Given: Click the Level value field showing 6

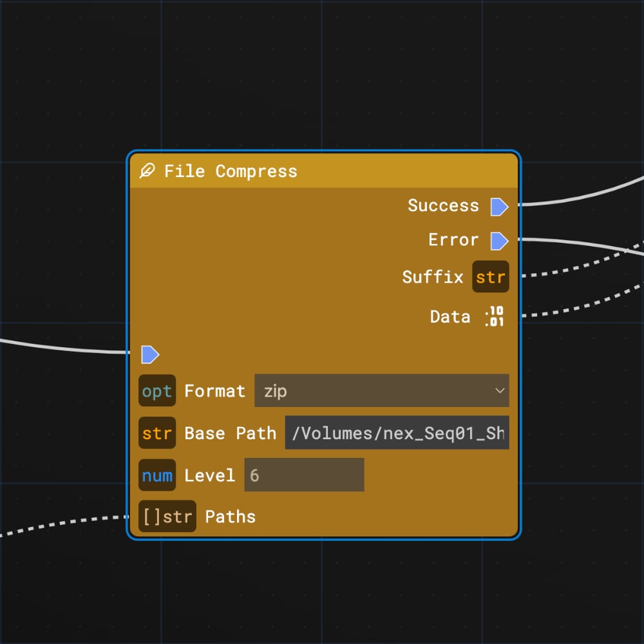Looking at the screenshot, I should pyautogui.click(x=303, y=475).
